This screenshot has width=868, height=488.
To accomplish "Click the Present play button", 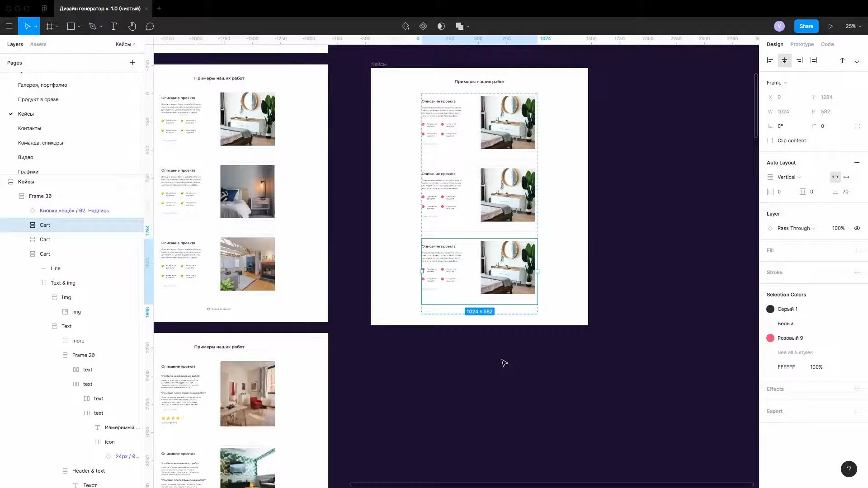I will click(830, 26).
